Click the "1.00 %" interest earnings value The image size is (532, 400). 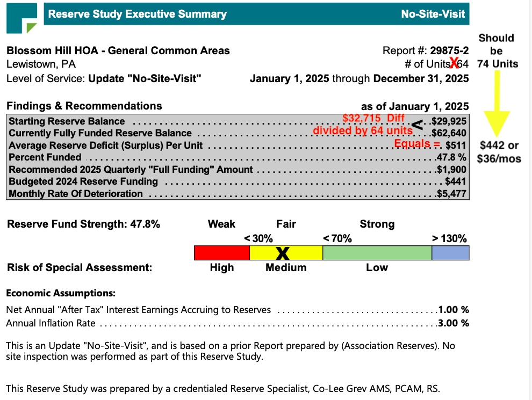(x=454, y=310)
